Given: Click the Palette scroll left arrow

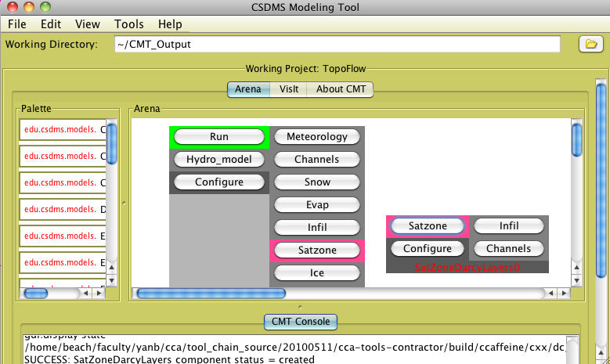Looking at the screenshot, I should (86, 294).
